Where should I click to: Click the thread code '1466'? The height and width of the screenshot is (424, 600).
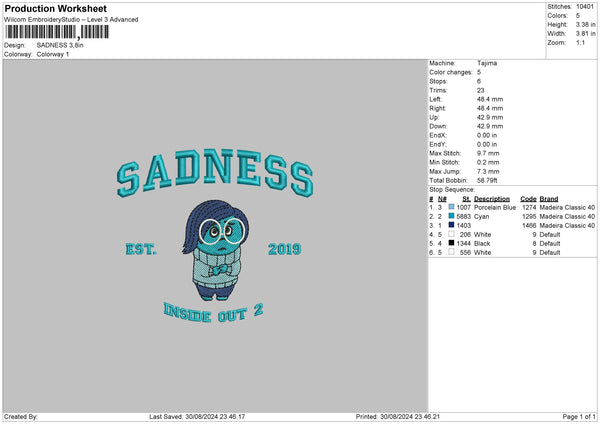[x=529, y=225]
